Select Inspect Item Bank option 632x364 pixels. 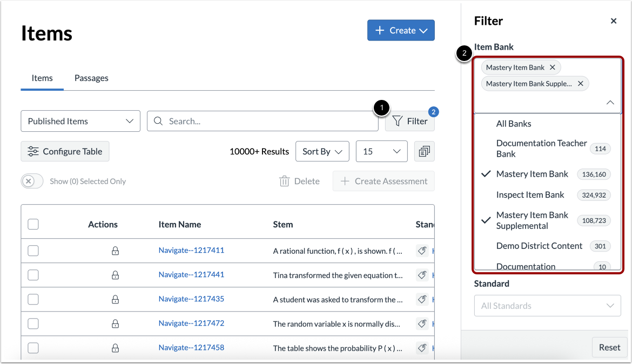pos(530,195)
